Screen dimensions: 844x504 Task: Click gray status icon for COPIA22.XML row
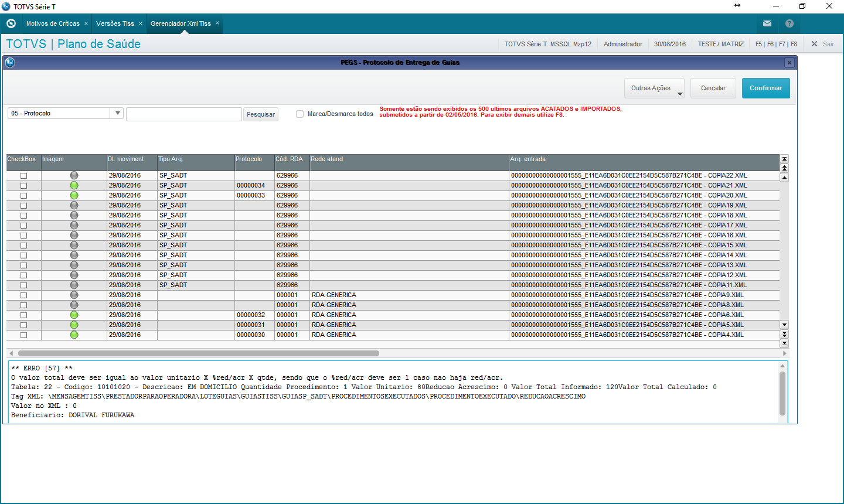point(74,175)
